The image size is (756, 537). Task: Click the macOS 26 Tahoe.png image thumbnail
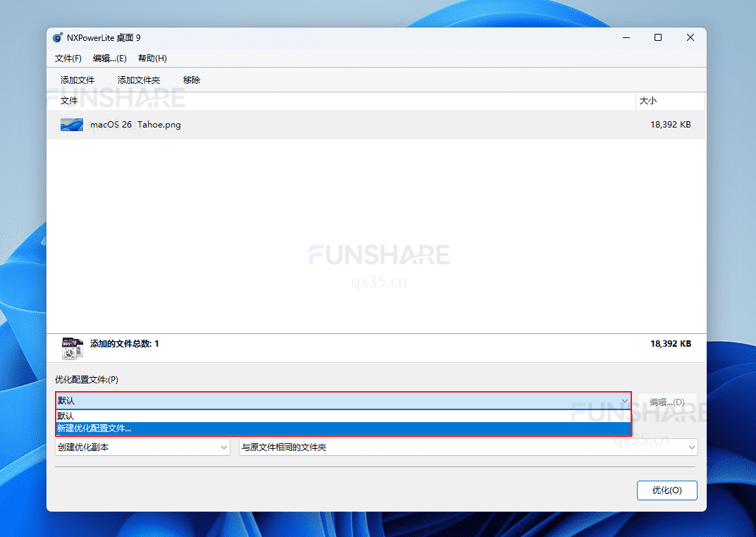click(71, 125)
